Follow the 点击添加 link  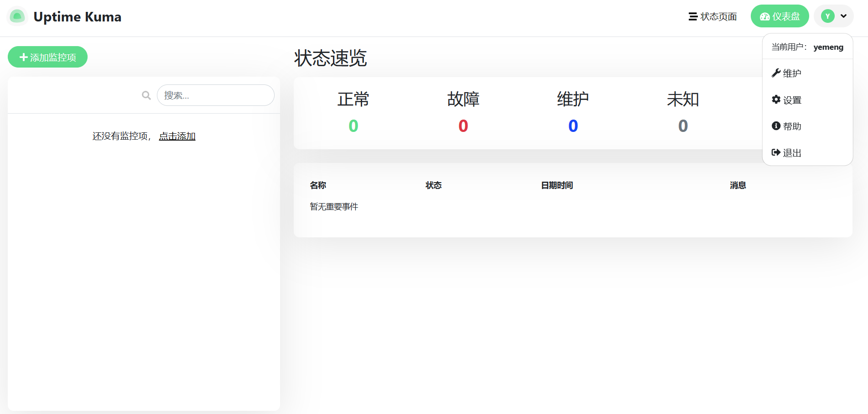tap(177, 136)
